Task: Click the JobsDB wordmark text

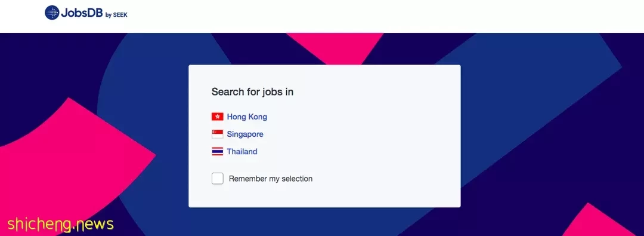Action: [82, 13]
